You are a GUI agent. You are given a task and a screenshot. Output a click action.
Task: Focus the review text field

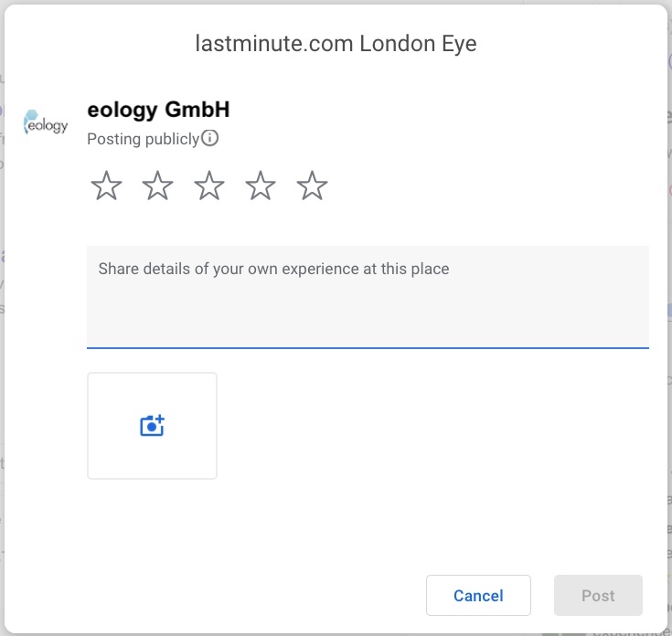(x=368, y=297)
